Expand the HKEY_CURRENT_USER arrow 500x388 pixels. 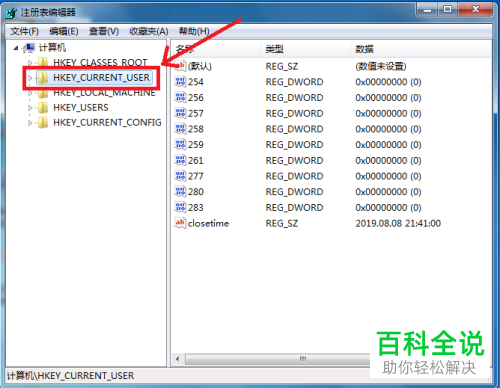pyautogui.click(x=30, y=78)
